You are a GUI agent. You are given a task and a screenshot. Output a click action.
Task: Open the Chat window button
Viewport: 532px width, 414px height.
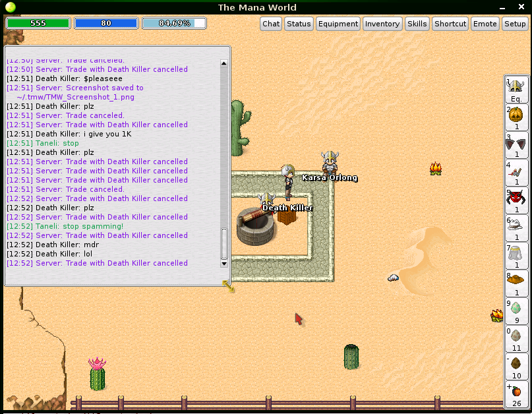pos(271,24)
